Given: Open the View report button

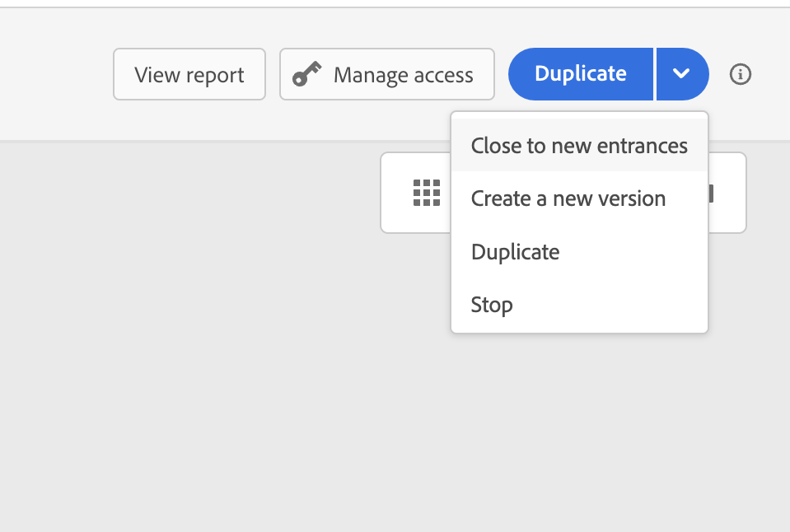Looking at the screenshot, I should point(189,75).
